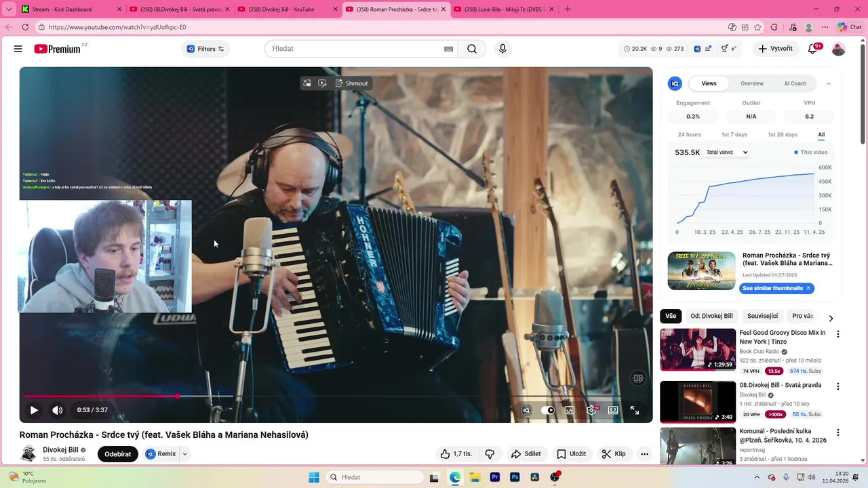
Task: Open video player settings gear
Action: pos(591,410)
